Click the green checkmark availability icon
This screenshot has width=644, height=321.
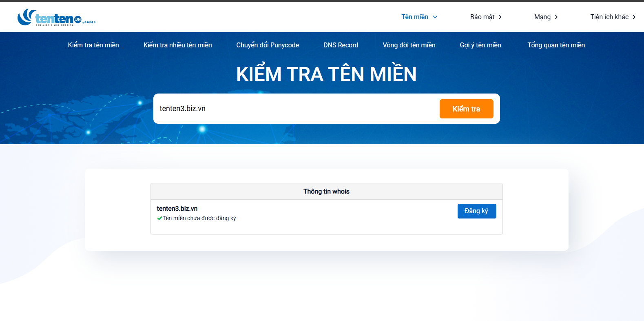coord(159,218)
